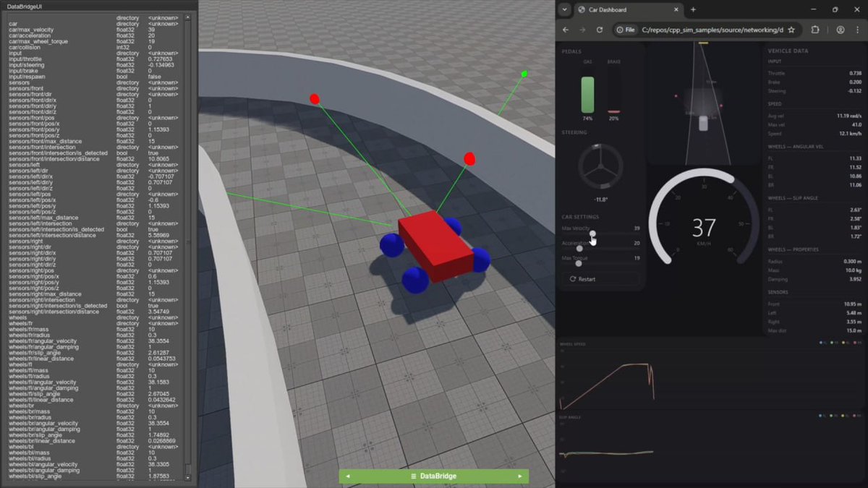Open the browser profile icon
Image resolution: width=868 pixels, height=488 pixels.
(x=841, y=30)
